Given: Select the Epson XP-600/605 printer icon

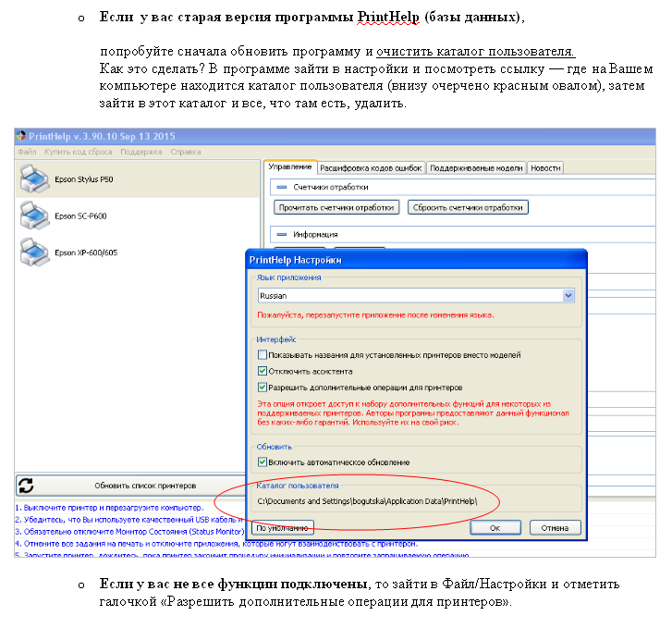Looking at the screenshot, I should pyautogui.click(x=35, y=252).
